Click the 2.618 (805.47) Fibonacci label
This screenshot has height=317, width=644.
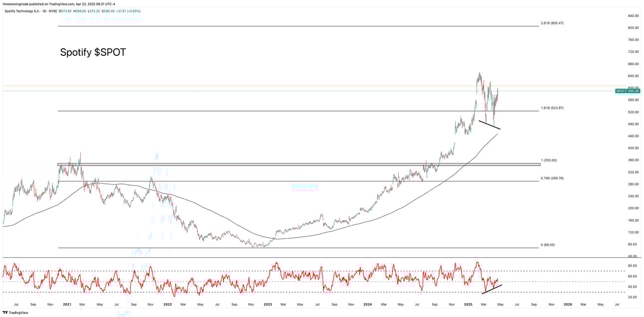(x=552, y=23)
